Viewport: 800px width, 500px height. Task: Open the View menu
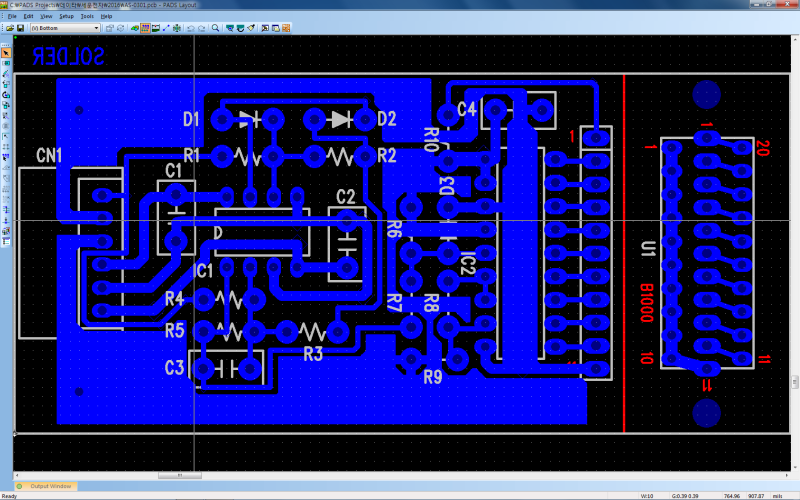[x=46, y=16]
